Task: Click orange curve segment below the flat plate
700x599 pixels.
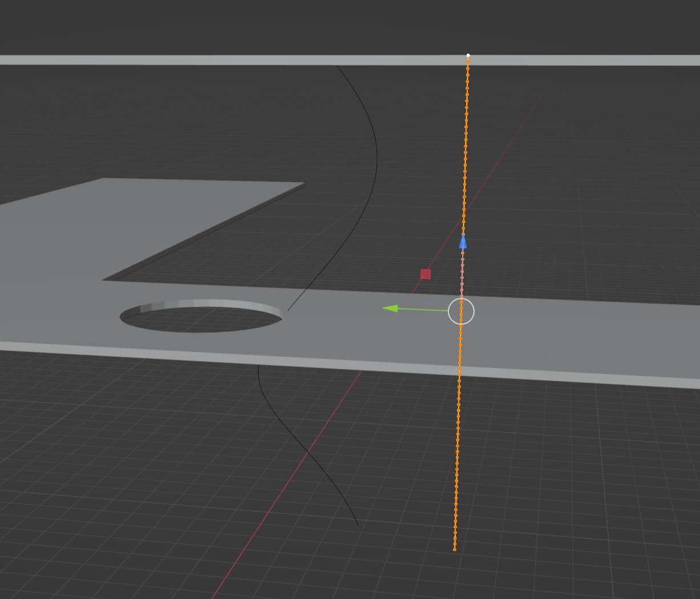Action: click(457, 456)
